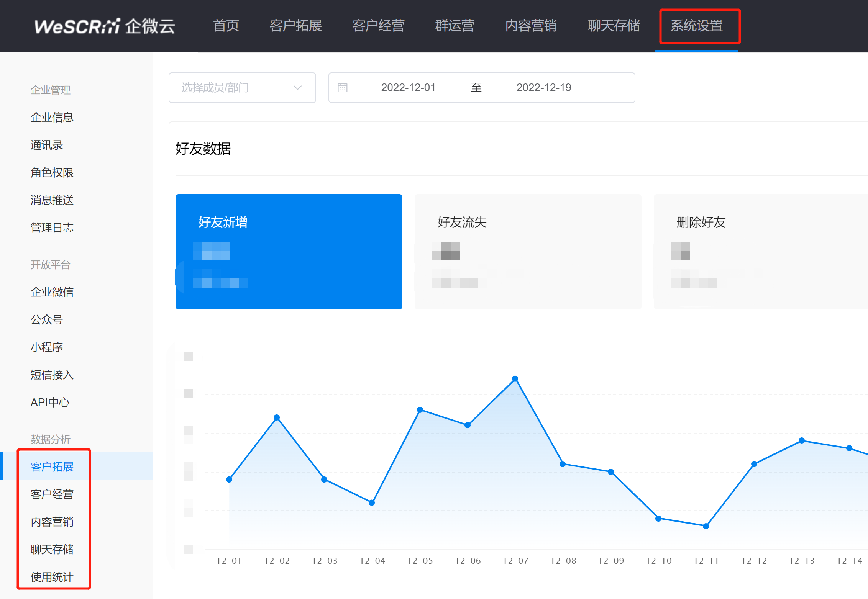Open 企业信息 in the sidebar
The image size is (868, 599).
52,117
